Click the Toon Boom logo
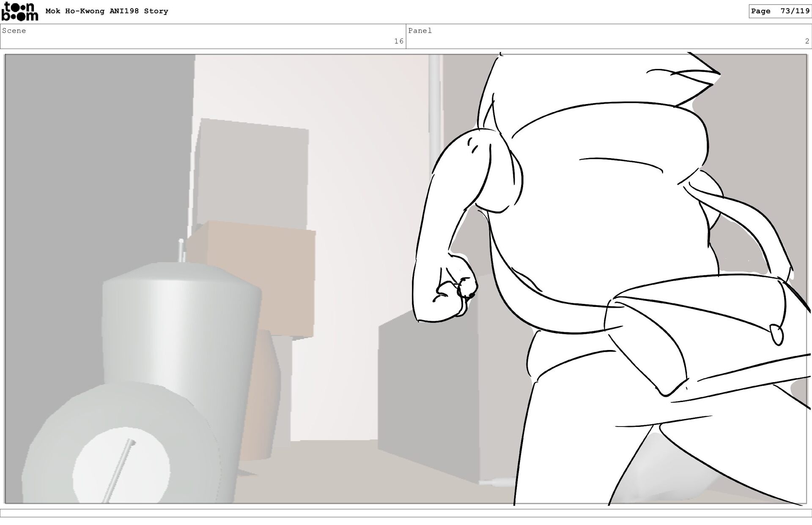The image size is (812, 525). click(19, 11)
